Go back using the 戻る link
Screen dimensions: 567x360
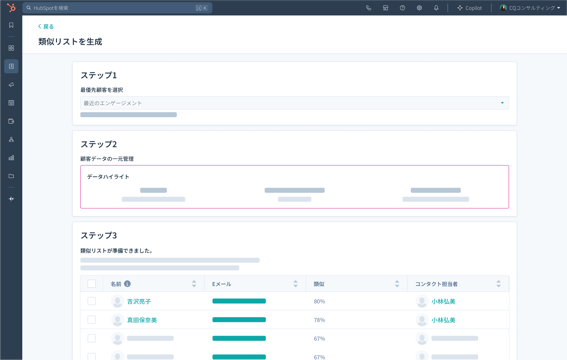[x=46, y=26]
